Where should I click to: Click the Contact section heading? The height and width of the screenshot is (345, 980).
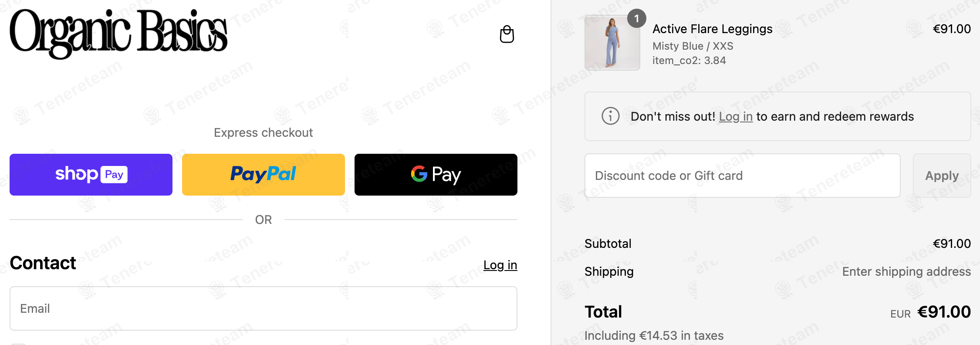coord(43,263)
